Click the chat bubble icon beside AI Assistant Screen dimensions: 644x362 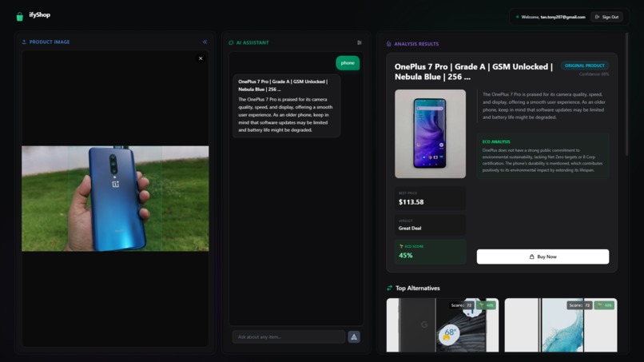(231, 42)
